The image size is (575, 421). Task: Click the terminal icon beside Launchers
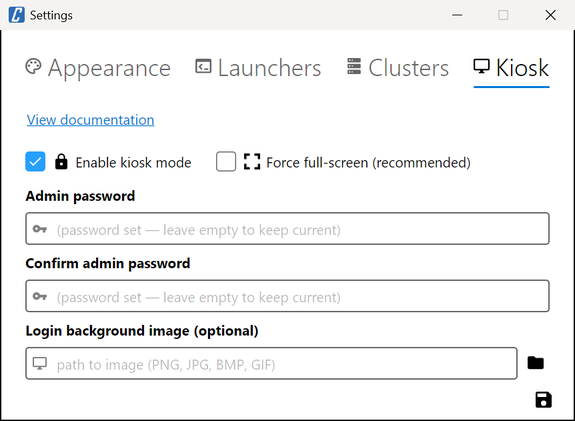[x=203, y=66]
